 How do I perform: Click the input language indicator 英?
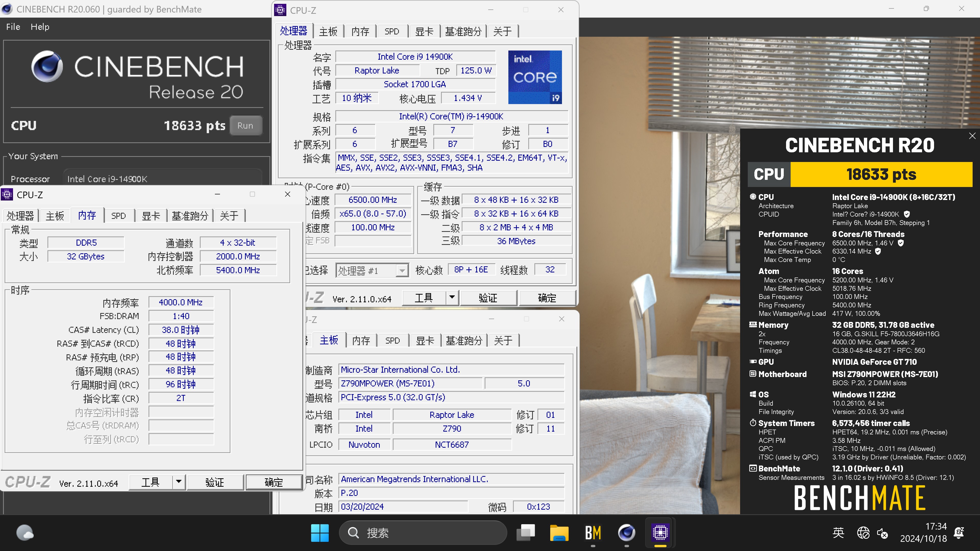click(838, 532)
